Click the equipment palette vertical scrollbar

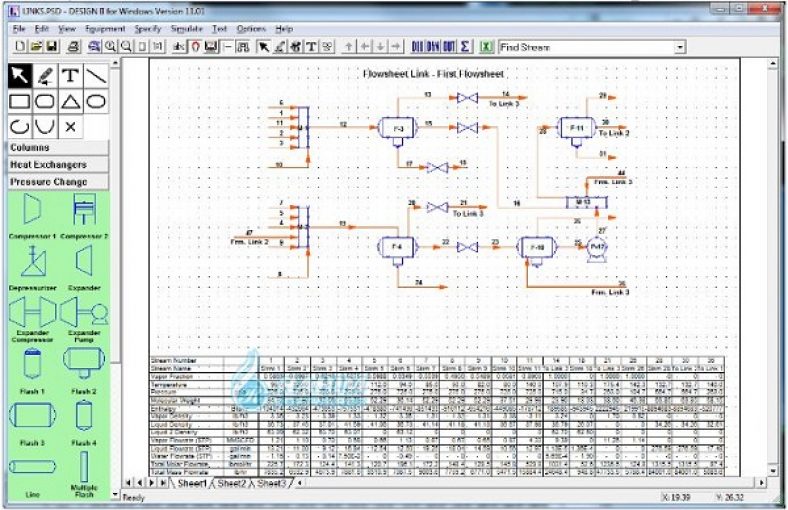click(116, 300)
